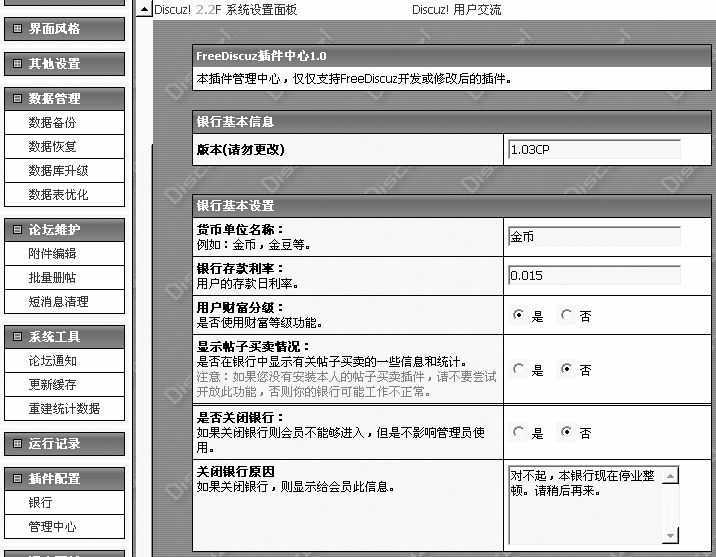This screenshot has height=557, width=716.
Task: Toggle the 论坛维护 section header icon
Action: pyautogui.click(x=17, y=230)
